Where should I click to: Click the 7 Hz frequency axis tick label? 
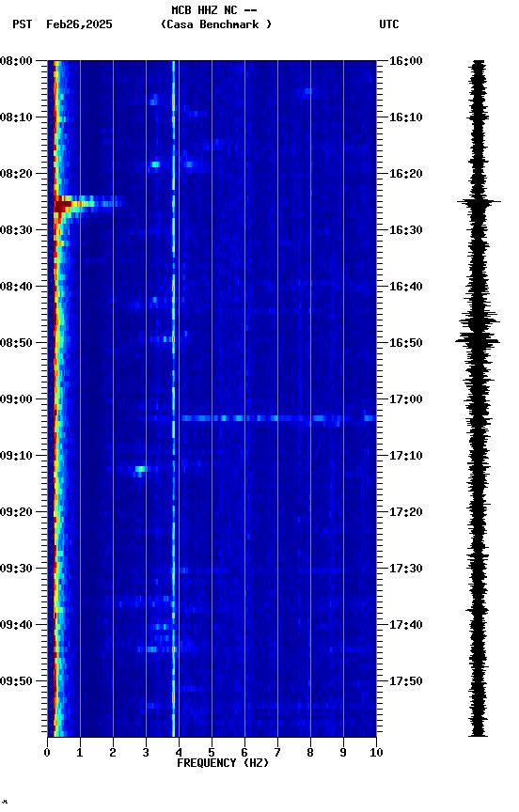tap(277, 753)
